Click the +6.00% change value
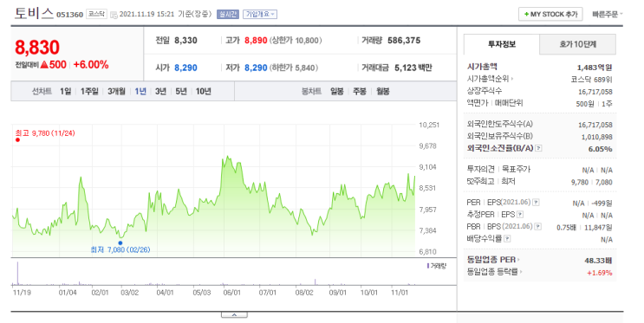 click(91, 65)
